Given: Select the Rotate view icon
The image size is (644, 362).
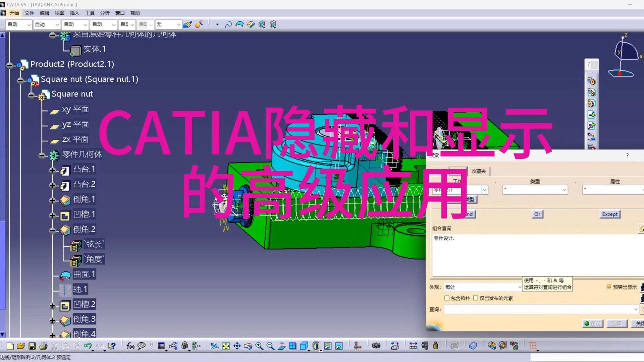Looking at the screenshot, I should point(248,346).
